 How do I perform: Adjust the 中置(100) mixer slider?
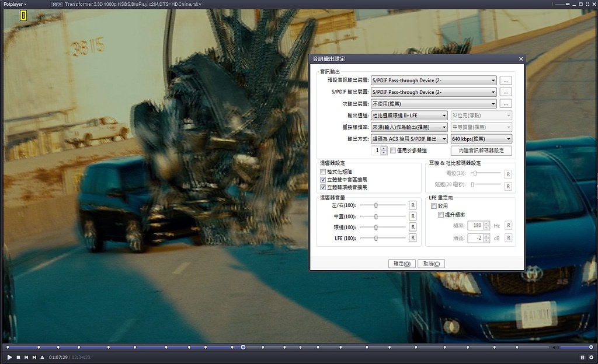(x=383, y=216)
